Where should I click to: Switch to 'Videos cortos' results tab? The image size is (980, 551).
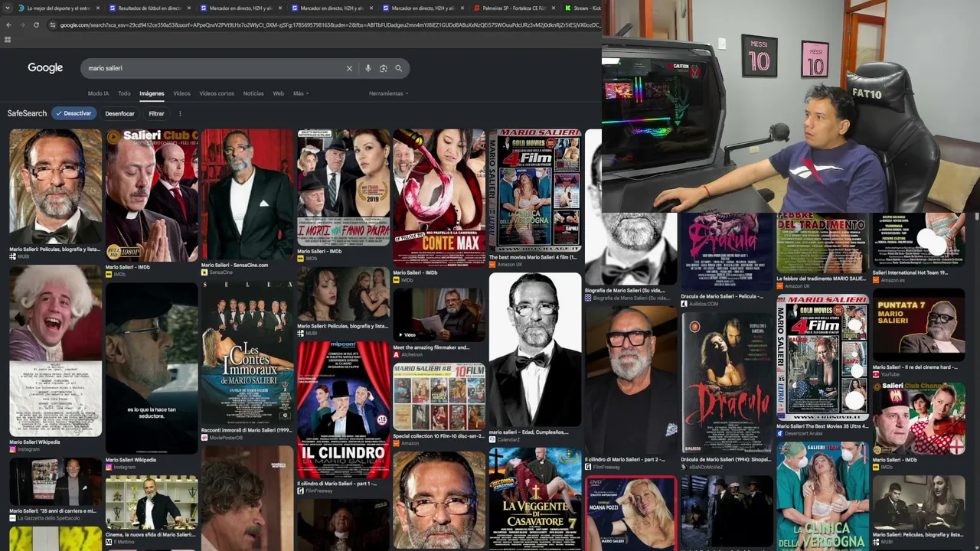tap(217, 93)
